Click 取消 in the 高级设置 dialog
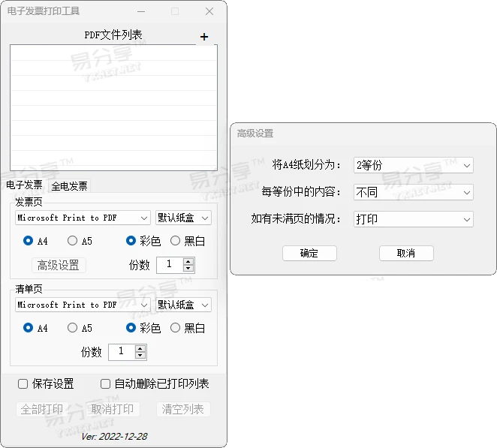This screenshot has height=448, width=497. pyautogui.click(x=406, y=254)
